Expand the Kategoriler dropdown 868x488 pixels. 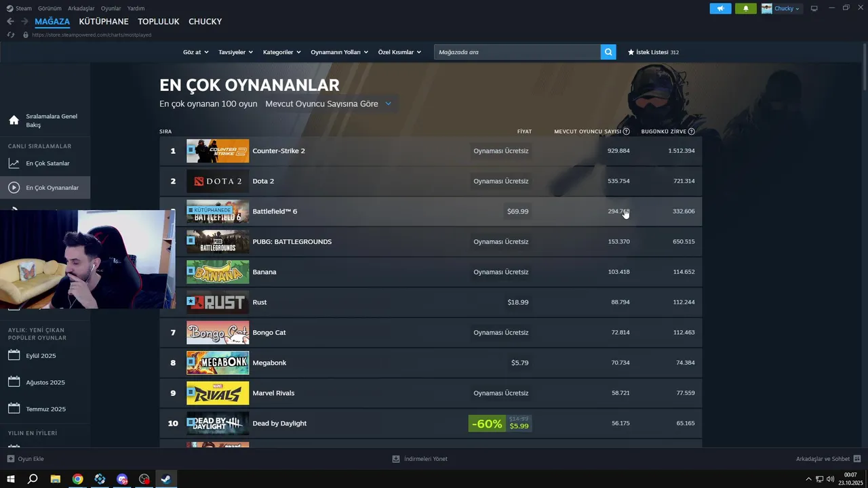point(281,52)
